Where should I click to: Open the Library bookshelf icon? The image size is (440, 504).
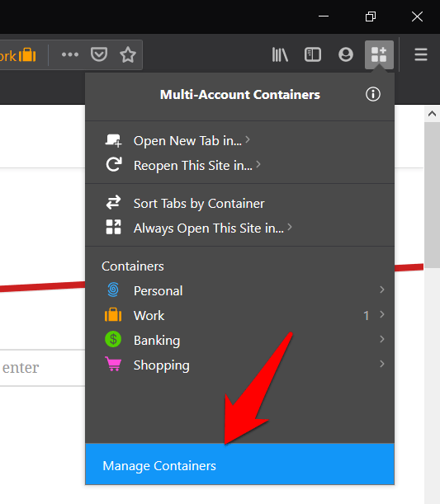[280, 54]
